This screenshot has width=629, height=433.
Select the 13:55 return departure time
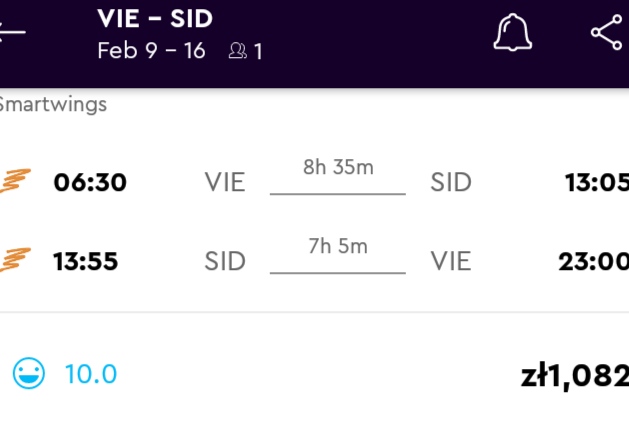86,261
